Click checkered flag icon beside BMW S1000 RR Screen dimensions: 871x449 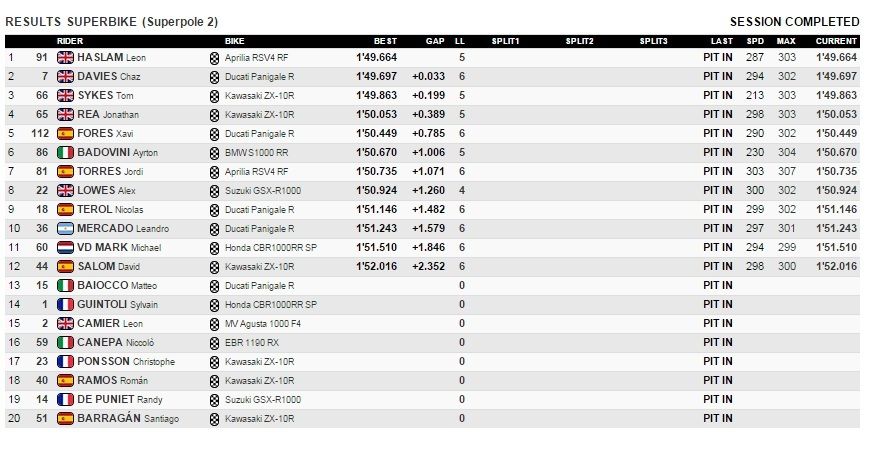214,153
